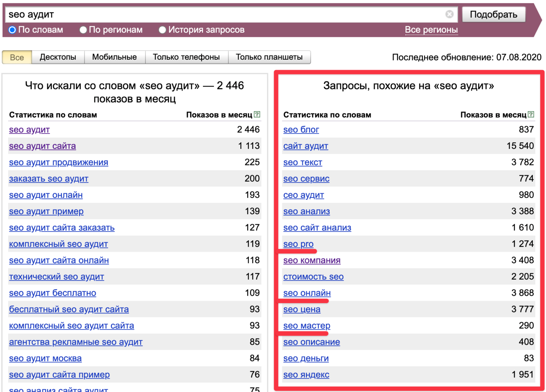Open the 'seo цена' similar query
546x392 pixels.
pos(302,310)
